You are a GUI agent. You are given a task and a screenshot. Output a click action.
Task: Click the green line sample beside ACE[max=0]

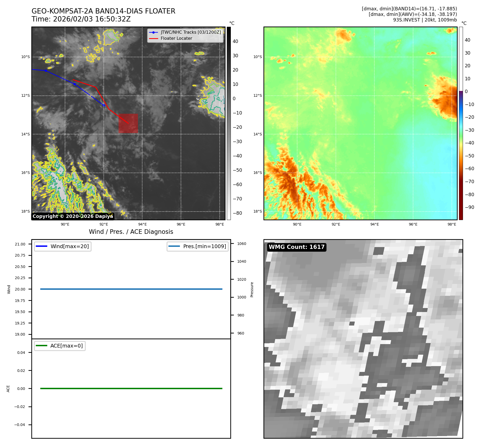tap(41, 346)
